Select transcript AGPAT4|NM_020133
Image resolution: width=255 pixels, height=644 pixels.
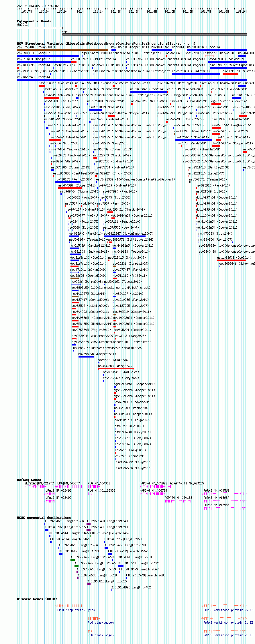(178, 498)
